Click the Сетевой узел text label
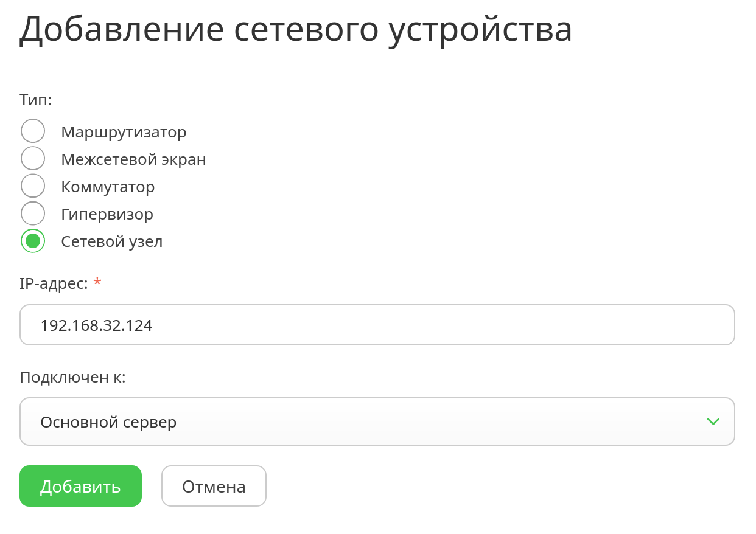Viewport: 756px width, 534px height. 111,241
